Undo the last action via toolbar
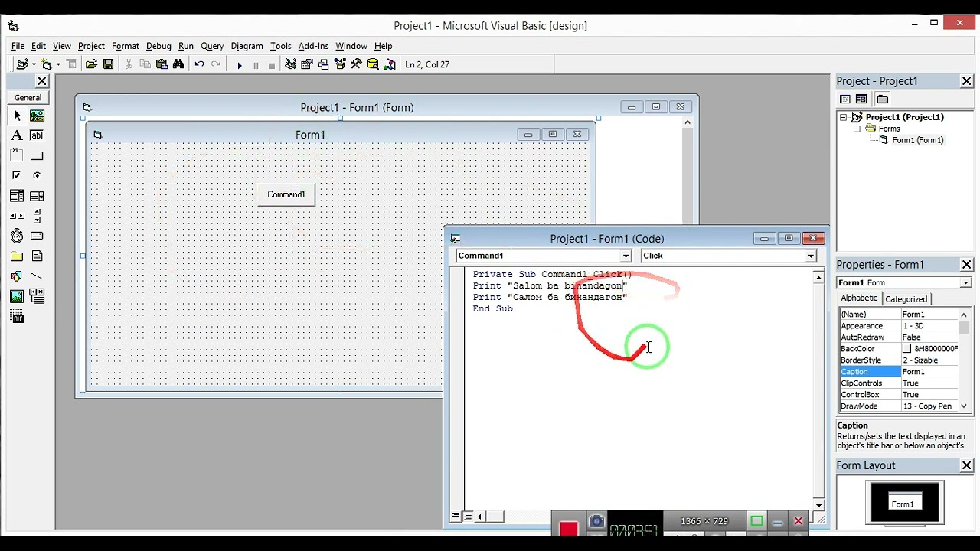The image size is (980, 551). coord(199,64)
